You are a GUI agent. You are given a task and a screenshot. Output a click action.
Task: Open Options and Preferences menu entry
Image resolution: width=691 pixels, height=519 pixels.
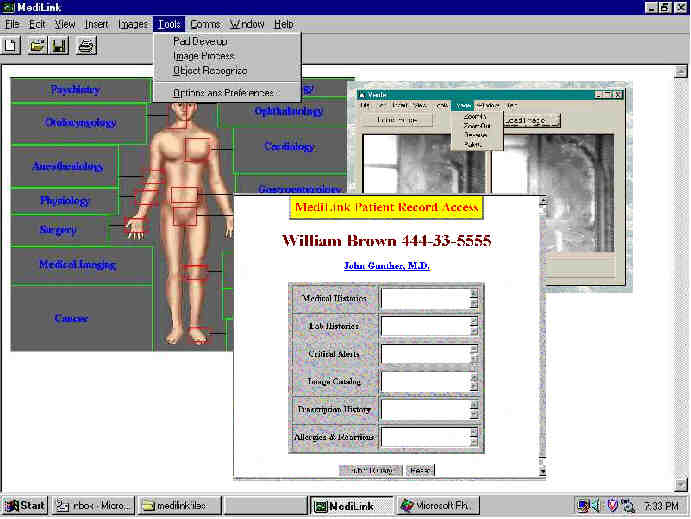pyautogui.click(x=222, y=92)
